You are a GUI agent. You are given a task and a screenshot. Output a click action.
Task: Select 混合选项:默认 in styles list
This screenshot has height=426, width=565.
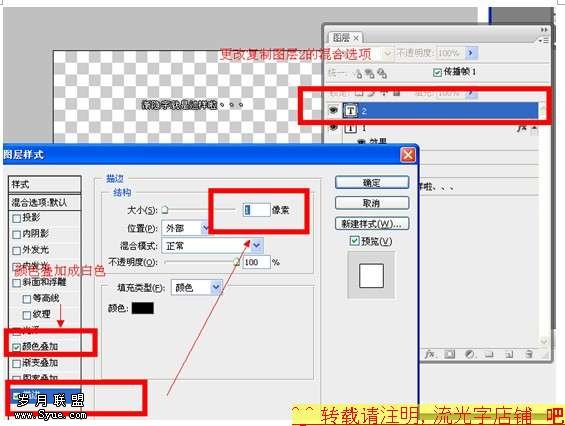pyautogui.click(x=45, y=202)
